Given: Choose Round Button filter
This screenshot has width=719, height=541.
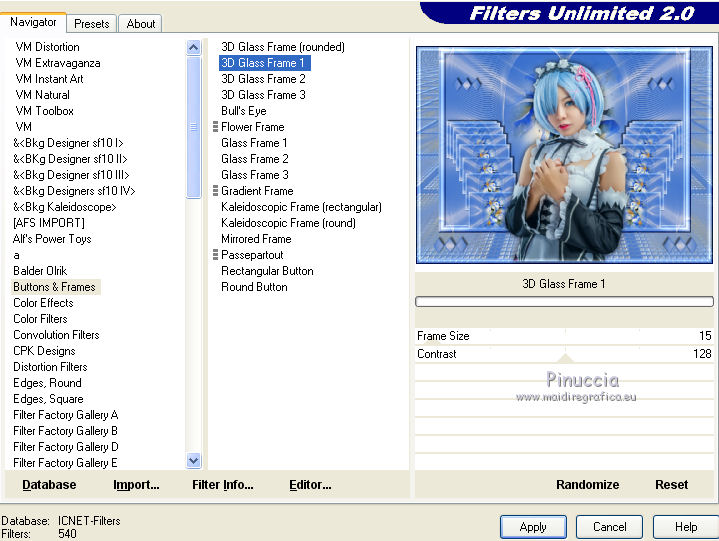Looking at the screenshot, I should coord(254,287).
